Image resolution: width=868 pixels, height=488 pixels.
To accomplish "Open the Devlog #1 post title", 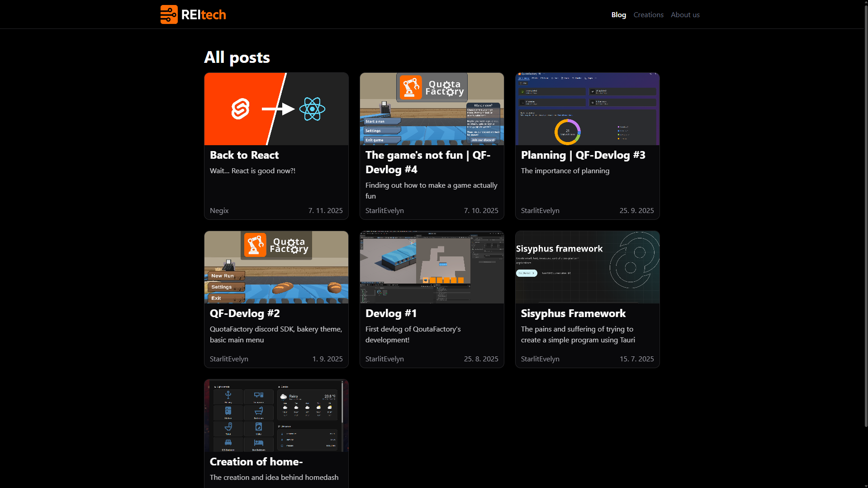I will (391, 313).
